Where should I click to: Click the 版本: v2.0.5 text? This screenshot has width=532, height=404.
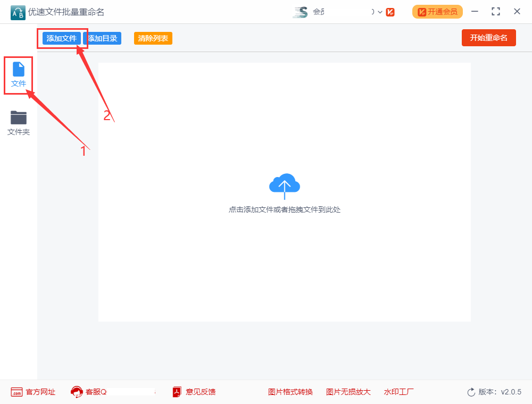pyautogui.click(x=500, y=392)
